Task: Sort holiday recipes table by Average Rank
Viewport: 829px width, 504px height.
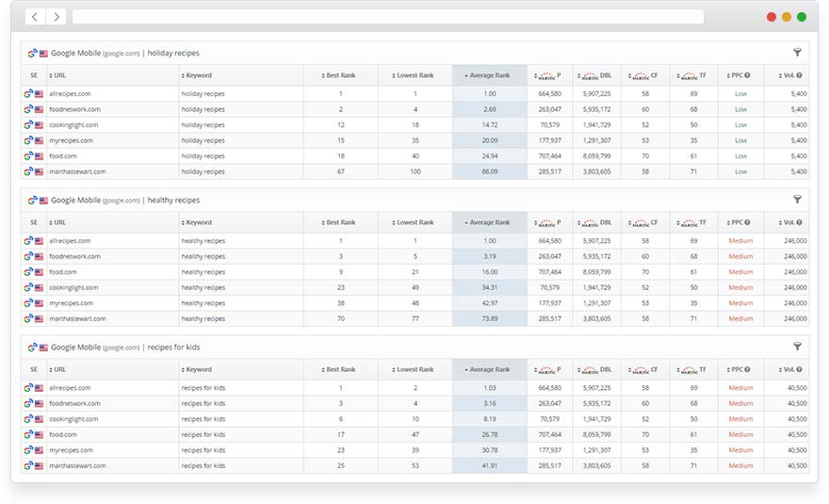Action: coord(489,75)
